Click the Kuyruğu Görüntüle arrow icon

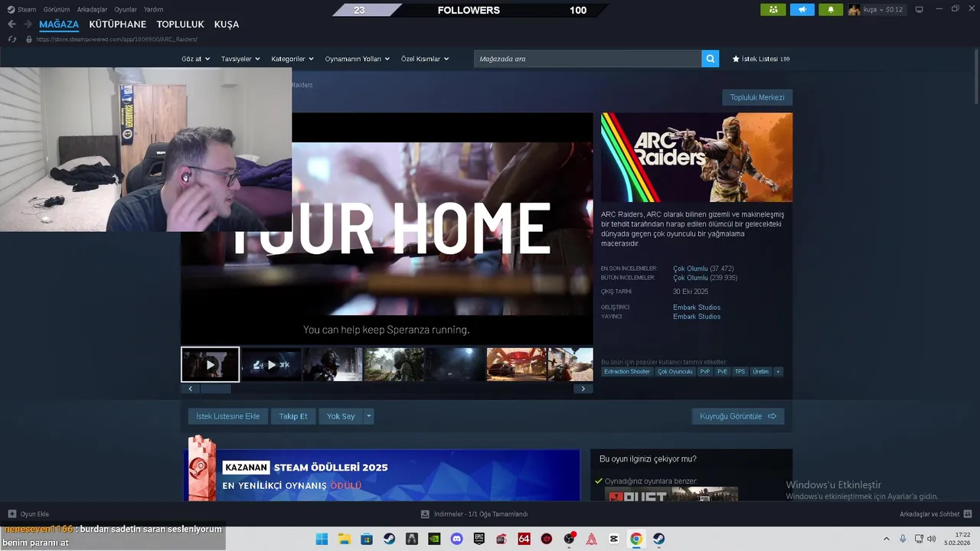pos(772,416)
